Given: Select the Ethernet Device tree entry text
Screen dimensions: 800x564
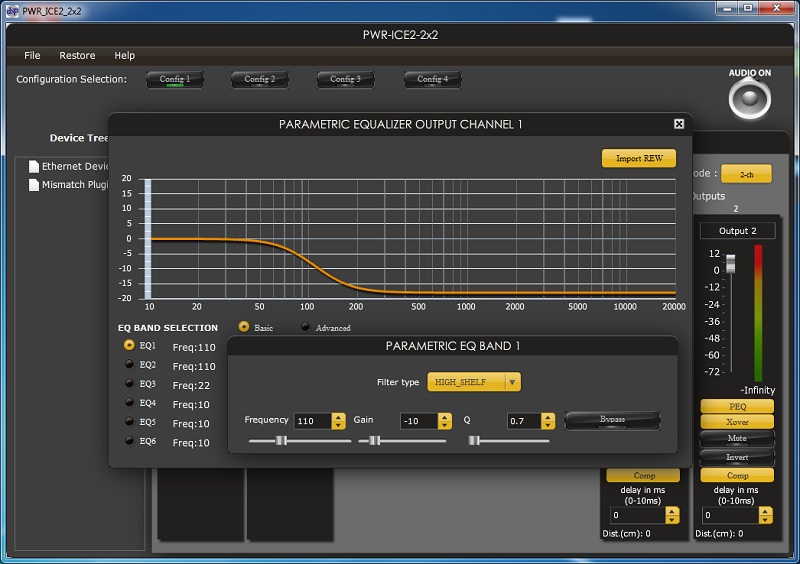Looking at the screenshot, I should [x=75, y=166].
